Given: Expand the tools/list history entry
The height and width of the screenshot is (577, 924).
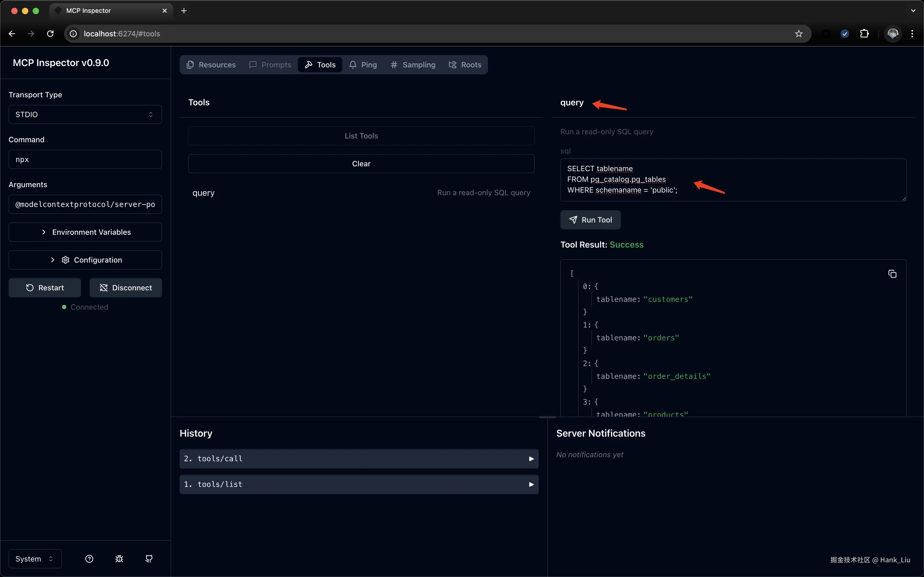Looking at the screenshot, I should click(359, 484).
